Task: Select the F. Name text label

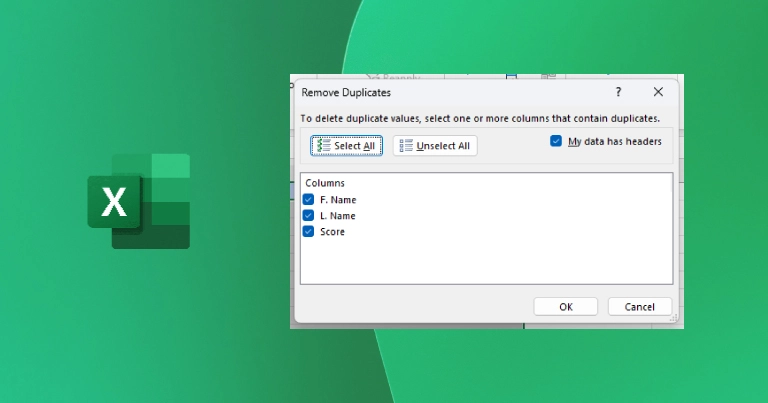Action: [337, 200]
